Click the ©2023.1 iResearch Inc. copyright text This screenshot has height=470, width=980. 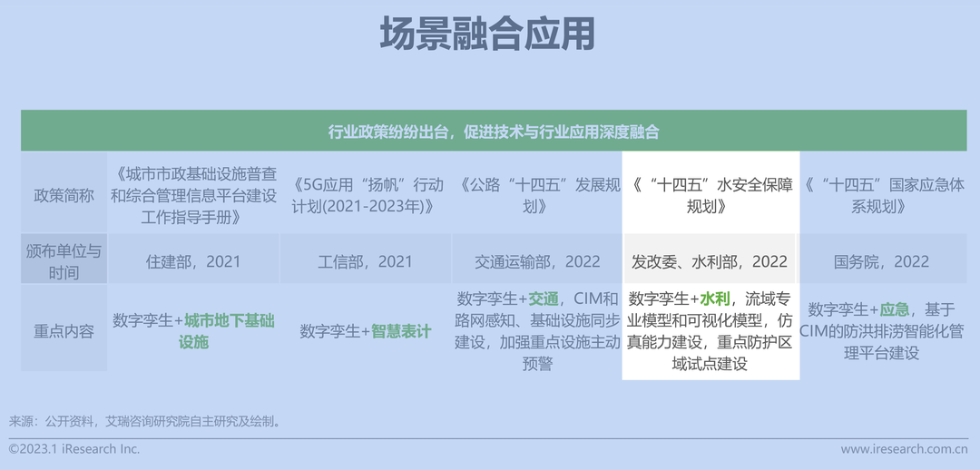point(74,449)
